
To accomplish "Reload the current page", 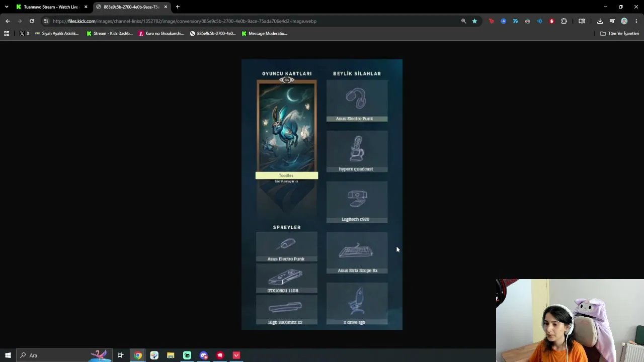I will [32, 21].
